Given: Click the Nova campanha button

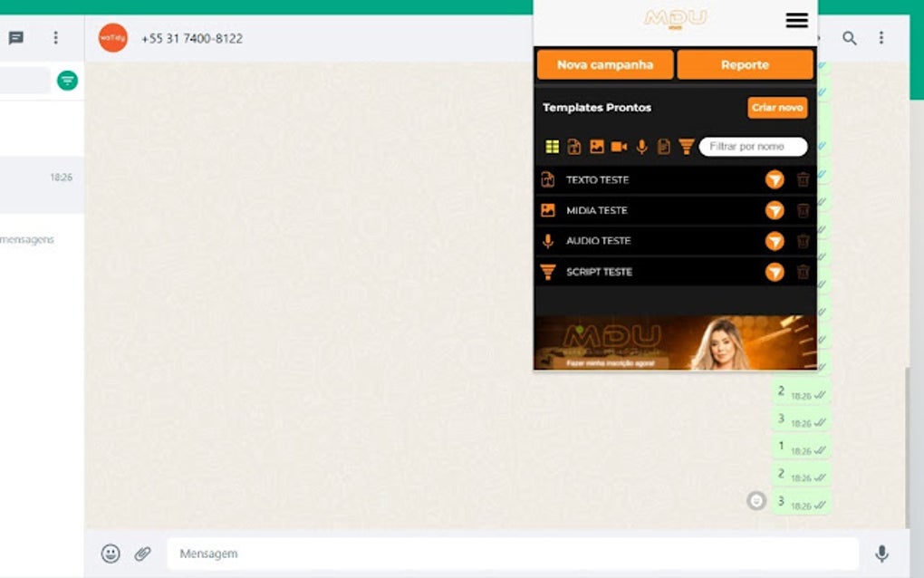Looking at the screenshot, I should 604,64.
